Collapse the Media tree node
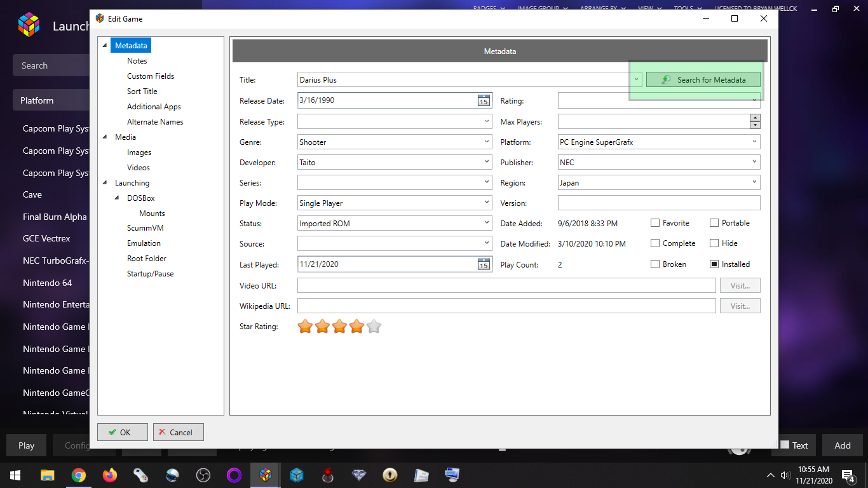 [105, 137]
